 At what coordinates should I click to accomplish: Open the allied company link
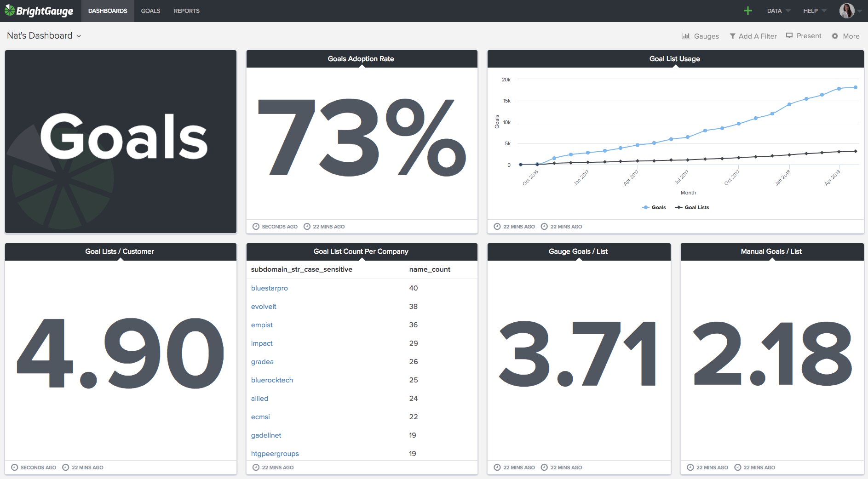[259, 398]
